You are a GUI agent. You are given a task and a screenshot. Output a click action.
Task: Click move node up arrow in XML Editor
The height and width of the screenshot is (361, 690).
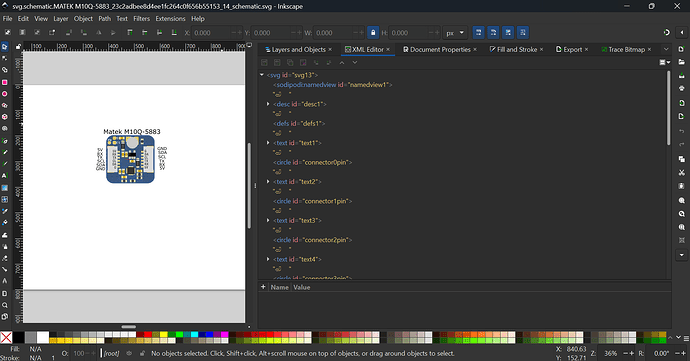342,63
